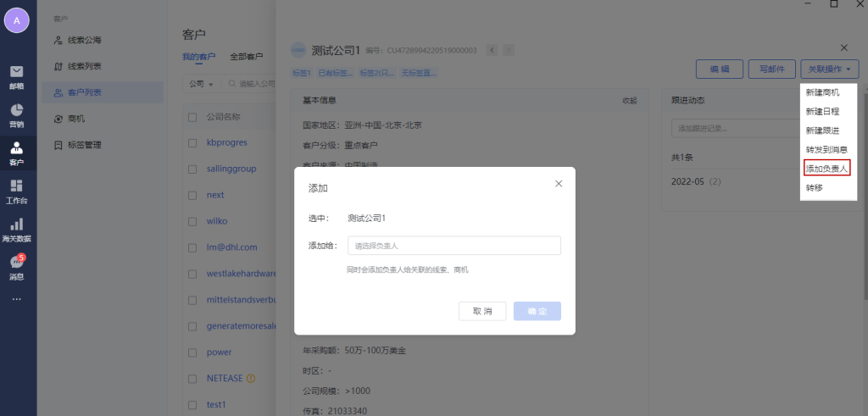This screenshot has width=868, height=416.
Task: Open the 请选择负责人 selection field
Action: (x=453, y=246)
